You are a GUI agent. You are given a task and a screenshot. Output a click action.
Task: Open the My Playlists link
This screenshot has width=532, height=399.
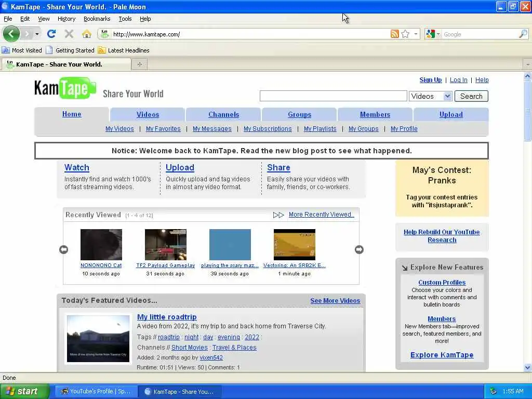click(320, 129)
